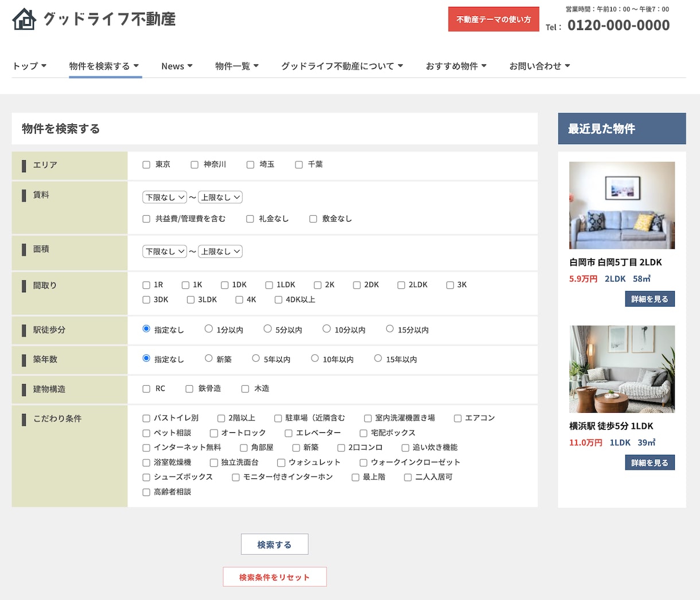Click the 検索する button

pos(274,544)
